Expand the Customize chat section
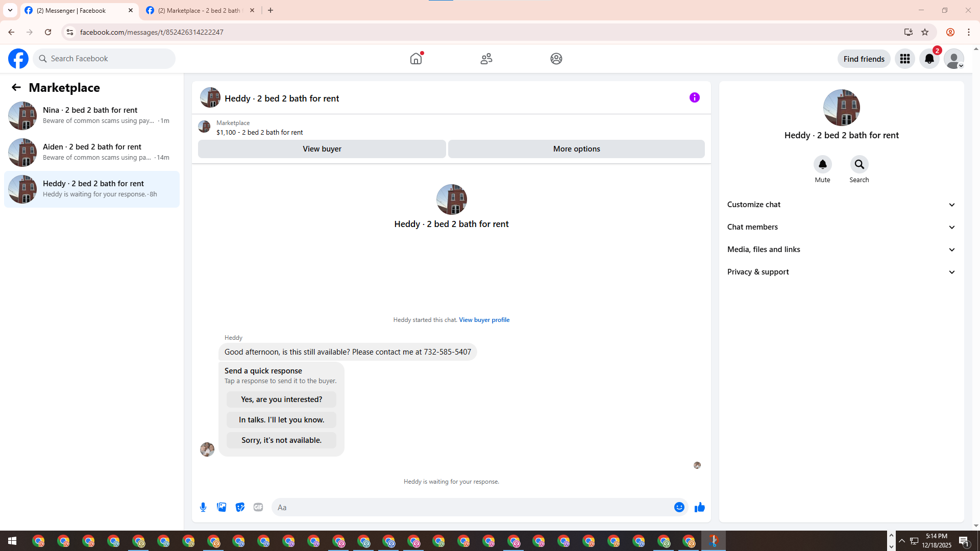 click(x=842, y=205)
